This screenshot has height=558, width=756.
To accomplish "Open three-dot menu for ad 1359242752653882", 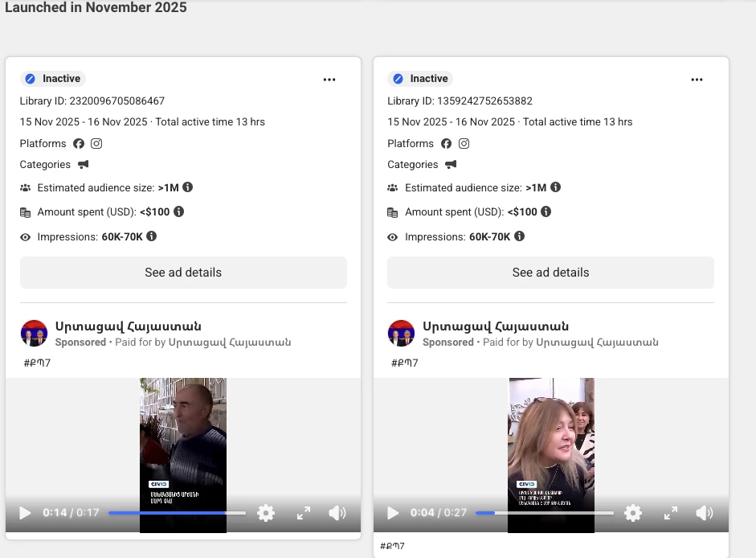I will pos(697,80).
